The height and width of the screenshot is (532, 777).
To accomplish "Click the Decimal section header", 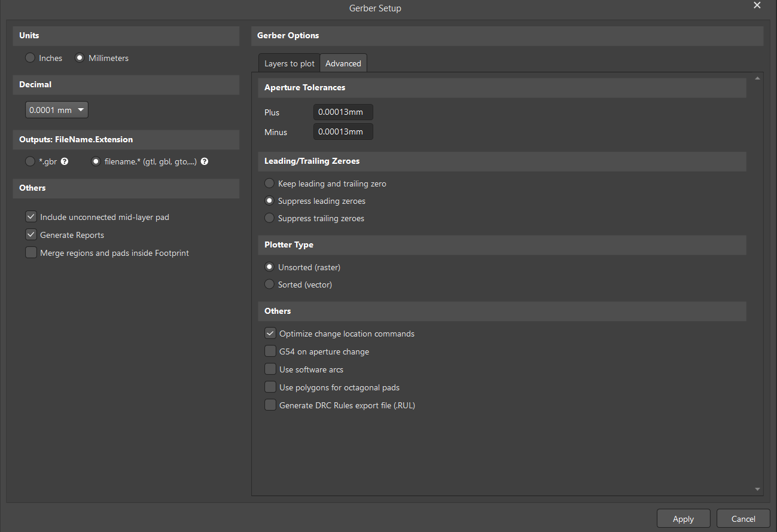I will [126, 85].
